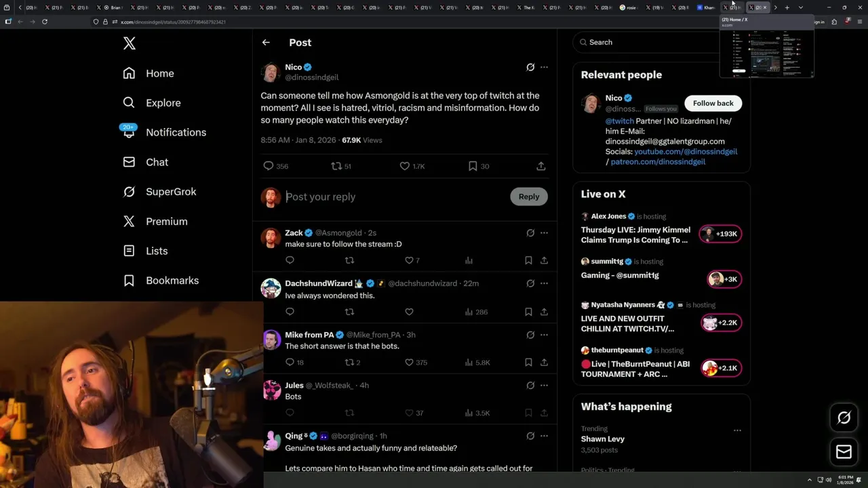
Task: Bookmark Nico's post with 30 bookmarks
Action: point(478,166)
